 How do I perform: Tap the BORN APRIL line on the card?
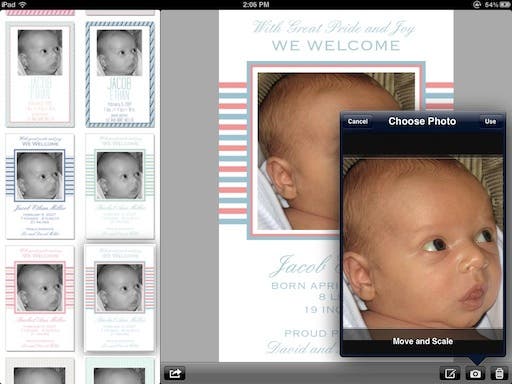[x=306, y=286]
